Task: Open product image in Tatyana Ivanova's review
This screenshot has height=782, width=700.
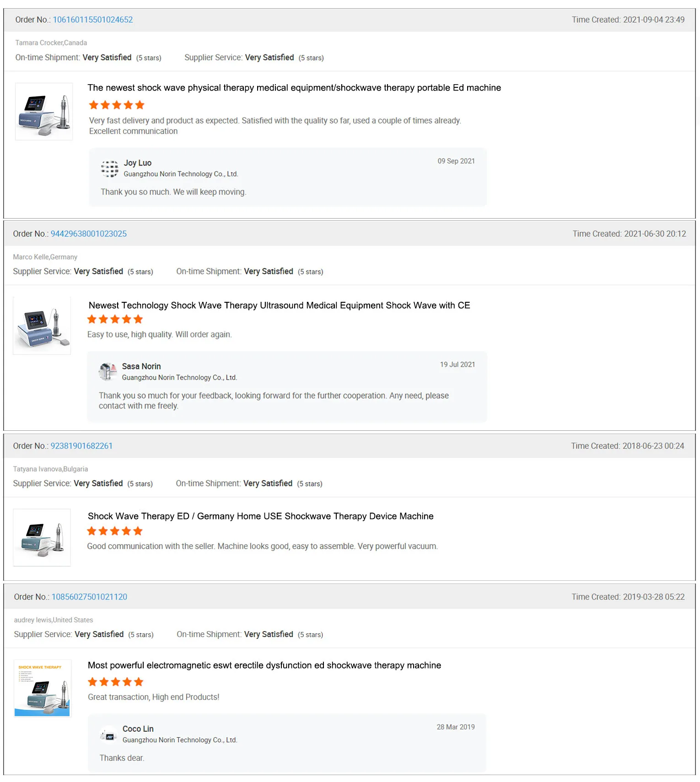Action: point(42,537)
